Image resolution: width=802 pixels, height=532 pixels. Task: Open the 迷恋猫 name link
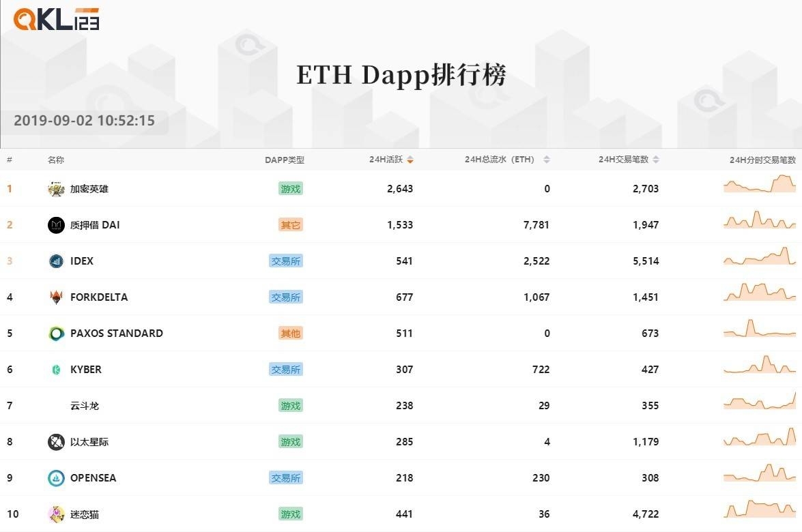point(85,514)
